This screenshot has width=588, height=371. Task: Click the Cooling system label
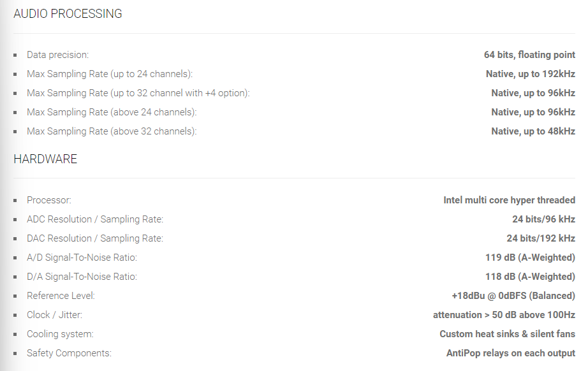pos(60,334)
